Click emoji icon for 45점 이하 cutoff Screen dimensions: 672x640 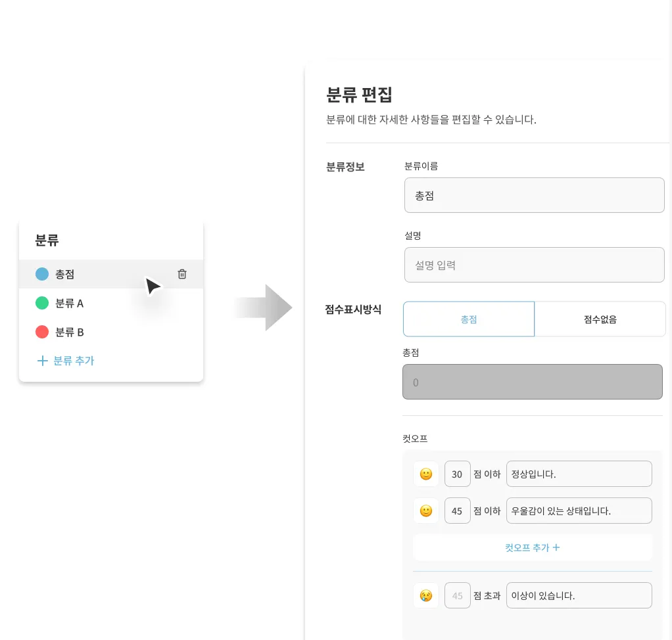tap(426, 511)
